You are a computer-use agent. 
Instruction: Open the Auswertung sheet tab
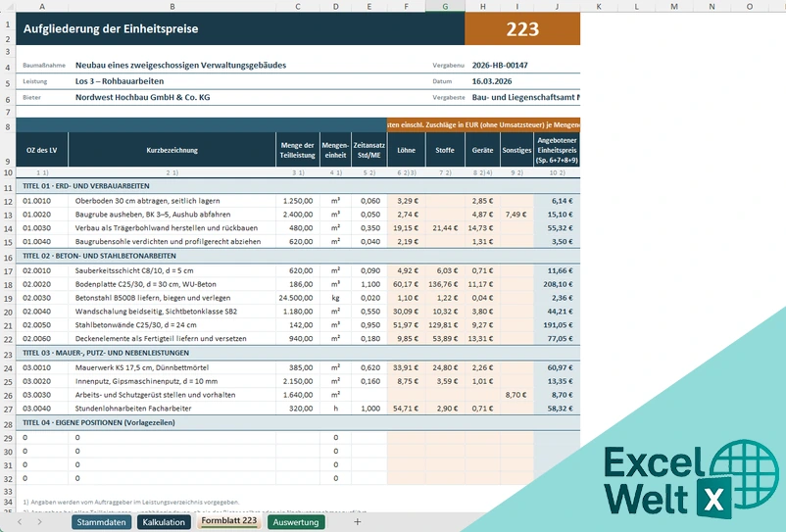click(296, 522)
